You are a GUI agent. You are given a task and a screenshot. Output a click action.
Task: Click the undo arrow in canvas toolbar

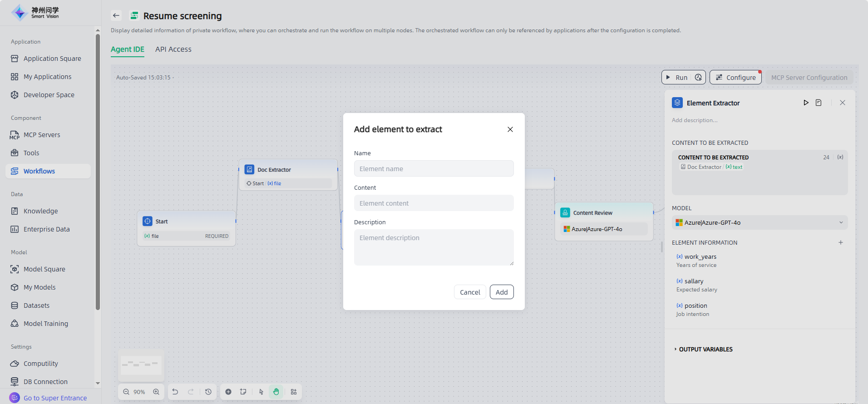click(x=175, y=392)
